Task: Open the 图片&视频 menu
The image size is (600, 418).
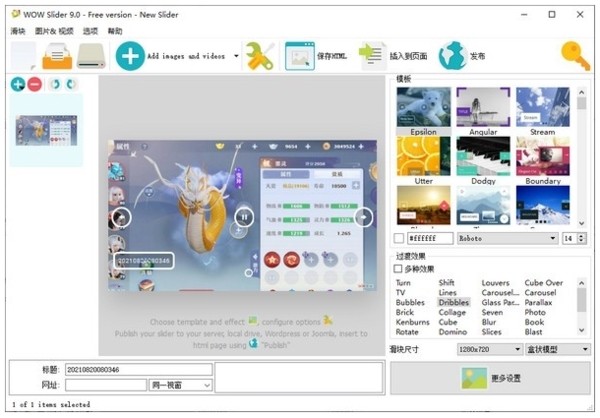Action: 56,31
